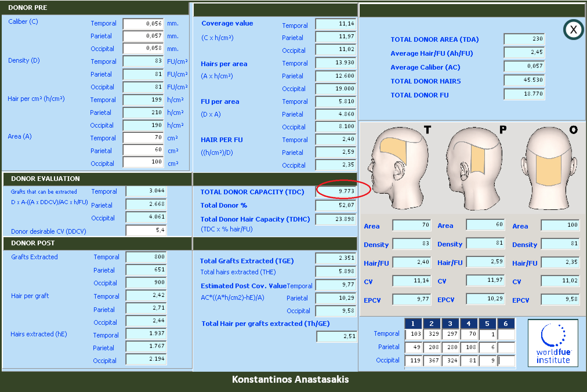
Task: Click the worldfue institute logo
Action: (553, 343)
